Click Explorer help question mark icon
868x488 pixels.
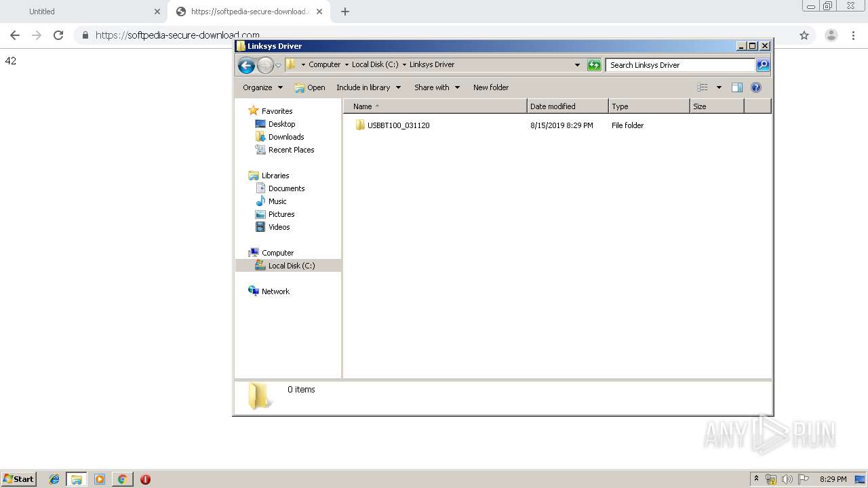(756, 87)
